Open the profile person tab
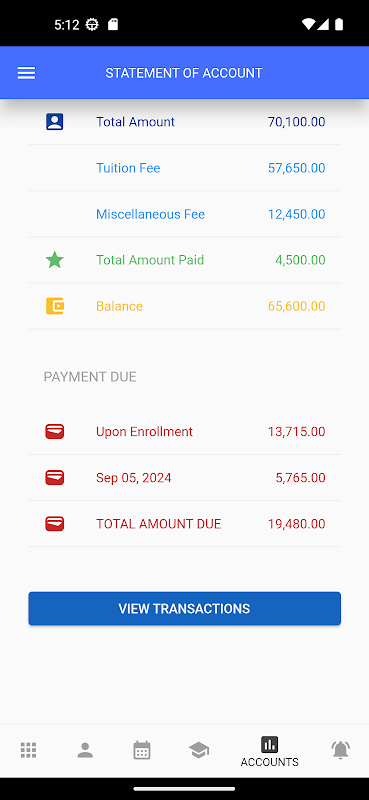Viewport: 369px width, 800px height. pyautogui.click(x=85, y=751)
